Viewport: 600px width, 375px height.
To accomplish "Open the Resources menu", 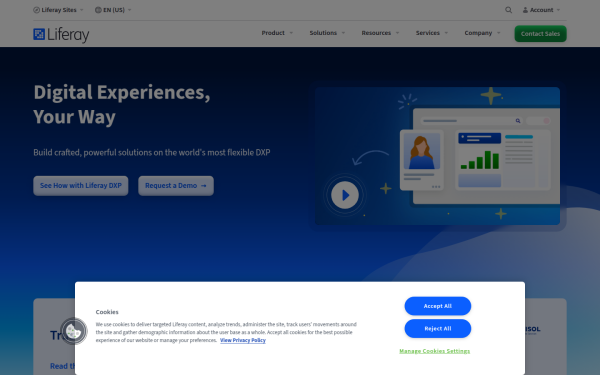I will pyautogui.click(x=380, y=33).
